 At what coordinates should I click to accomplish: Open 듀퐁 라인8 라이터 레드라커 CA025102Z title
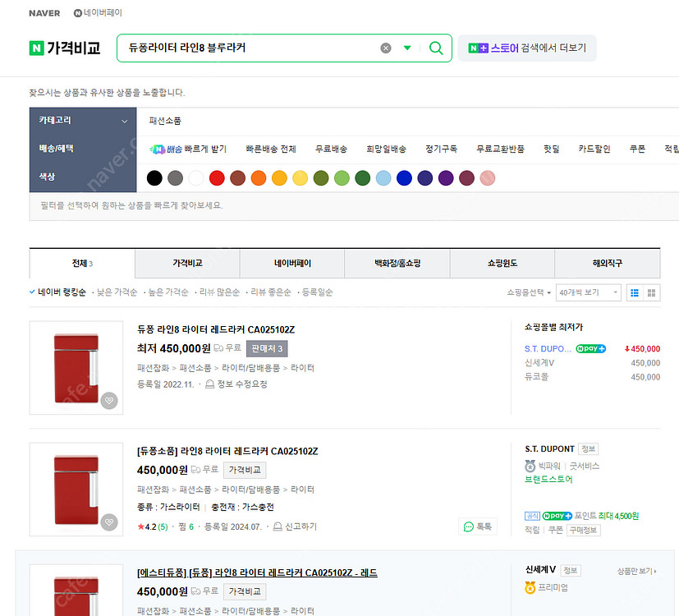coord(216,329)
